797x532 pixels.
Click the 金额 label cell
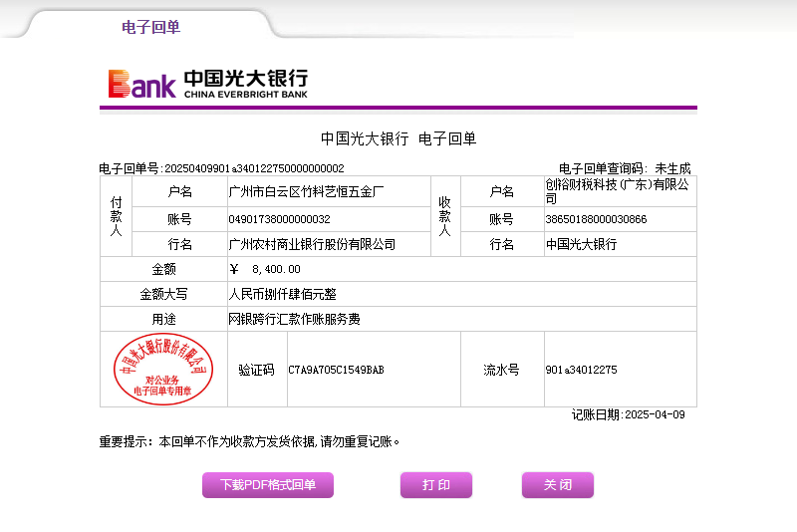163,269
